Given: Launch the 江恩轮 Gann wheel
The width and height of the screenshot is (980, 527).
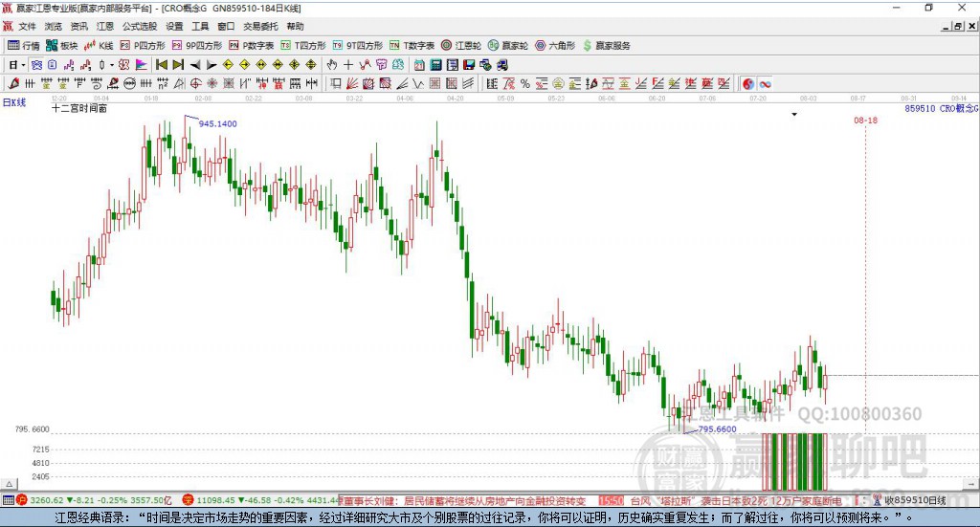Looking at the screenshot, I should click(461, 46).
